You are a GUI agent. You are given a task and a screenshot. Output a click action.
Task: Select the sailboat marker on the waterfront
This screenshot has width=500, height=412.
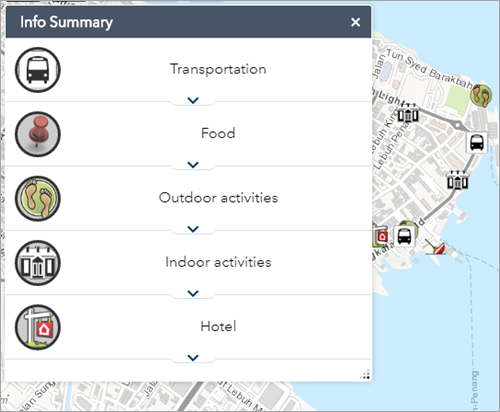tap(436, 247)
